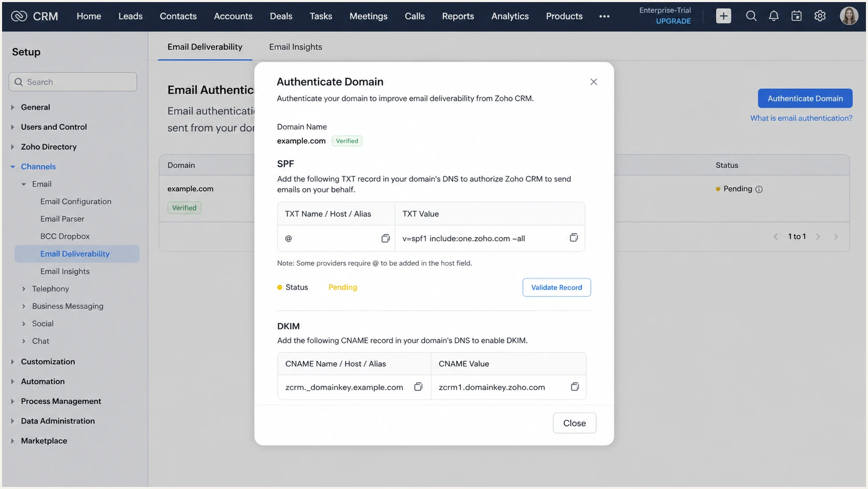Open What is email authentication? link
868x489 pixels.
pyautogui.click(x=801, y=118)
